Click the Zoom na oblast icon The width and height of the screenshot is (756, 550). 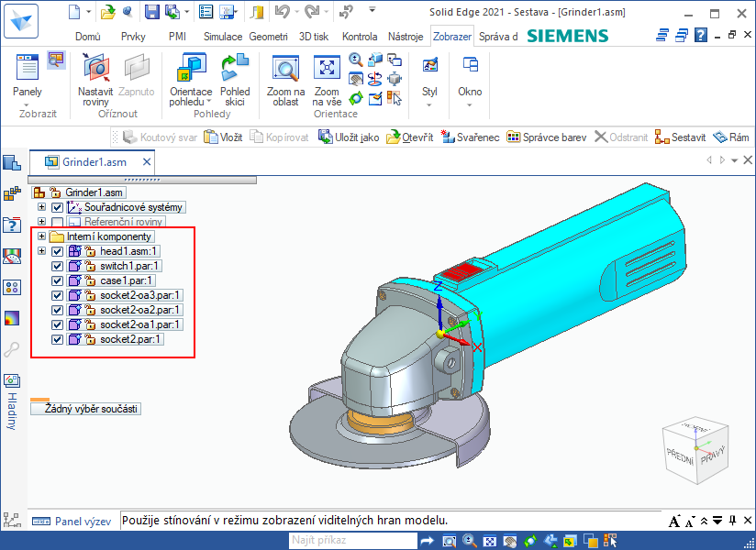point(285,70)
